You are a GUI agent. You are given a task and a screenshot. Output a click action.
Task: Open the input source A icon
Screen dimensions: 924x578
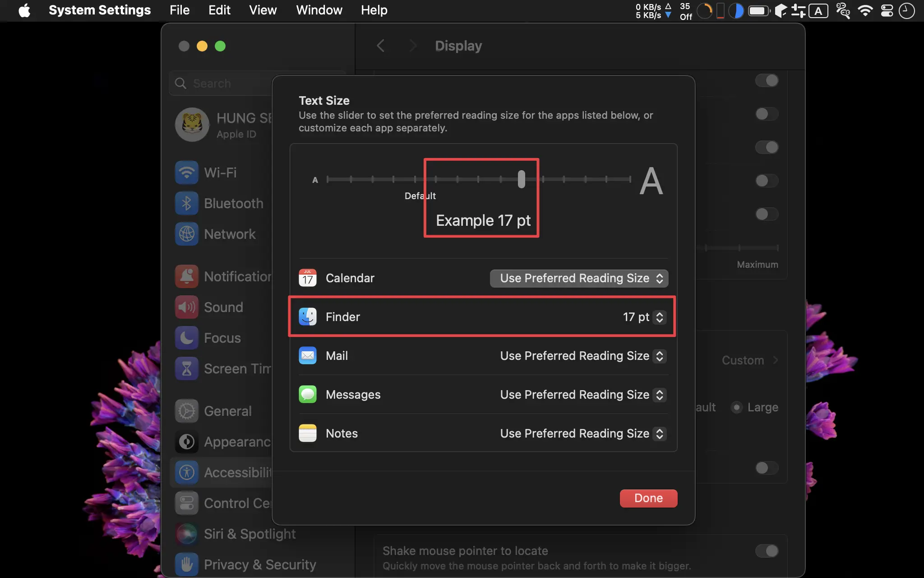818,10
